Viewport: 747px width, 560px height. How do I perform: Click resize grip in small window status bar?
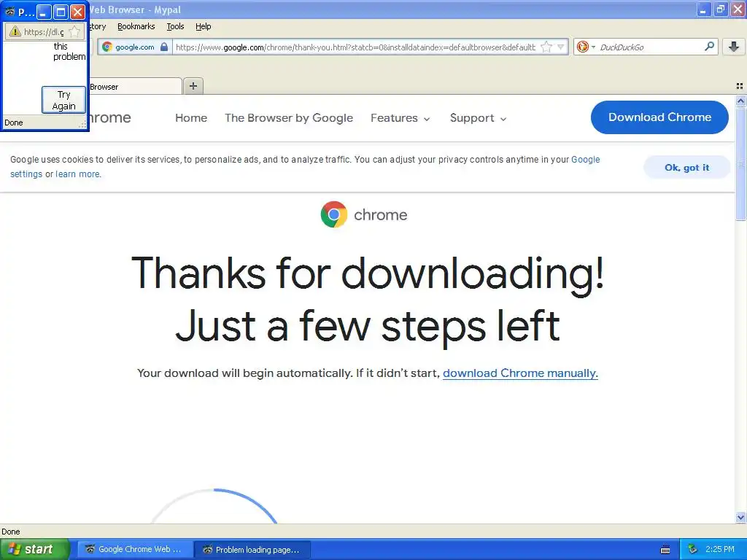tap(82, 124)
